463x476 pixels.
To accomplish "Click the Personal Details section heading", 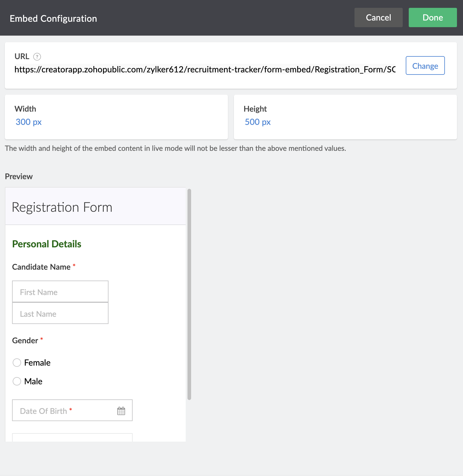I will click(x=47, y=244).
